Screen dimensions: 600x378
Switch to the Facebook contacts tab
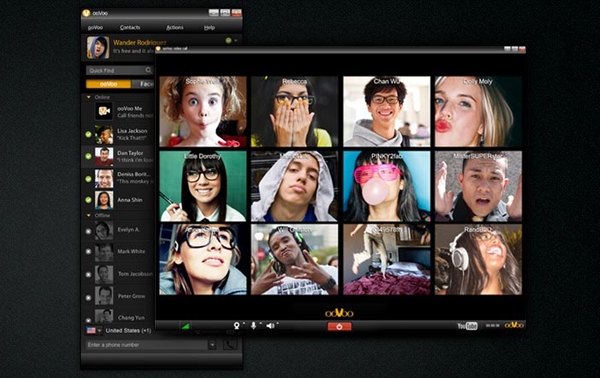pos(144,84)
